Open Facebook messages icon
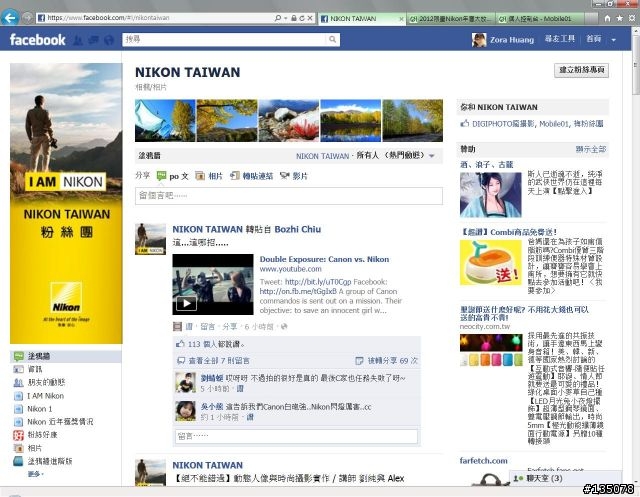This screenshot has width=640, height=497. (93, 40)
